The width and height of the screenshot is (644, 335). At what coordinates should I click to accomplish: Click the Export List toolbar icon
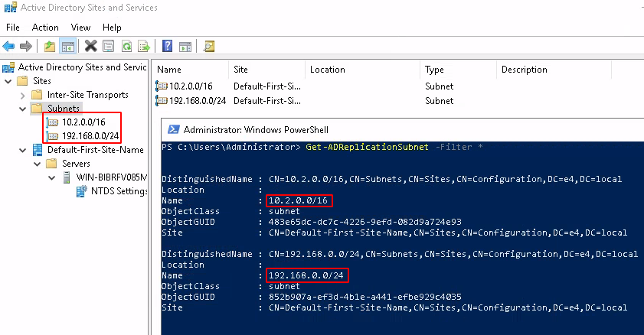[x=144, y=47]
